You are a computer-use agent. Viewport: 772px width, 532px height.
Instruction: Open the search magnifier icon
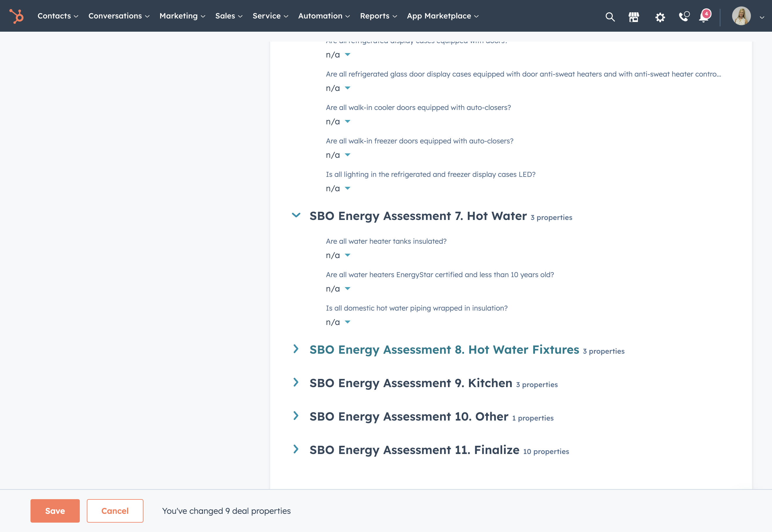pos(610,17)
